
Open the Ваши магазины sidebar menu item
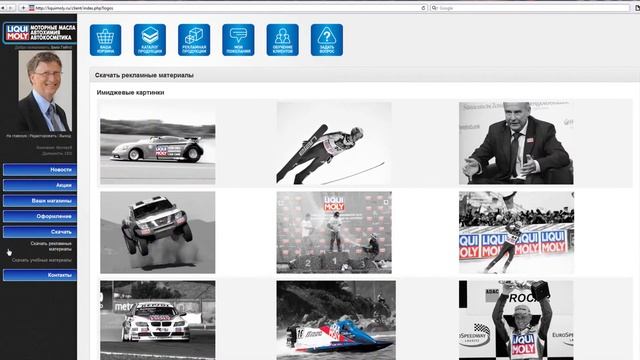[40, 200]
